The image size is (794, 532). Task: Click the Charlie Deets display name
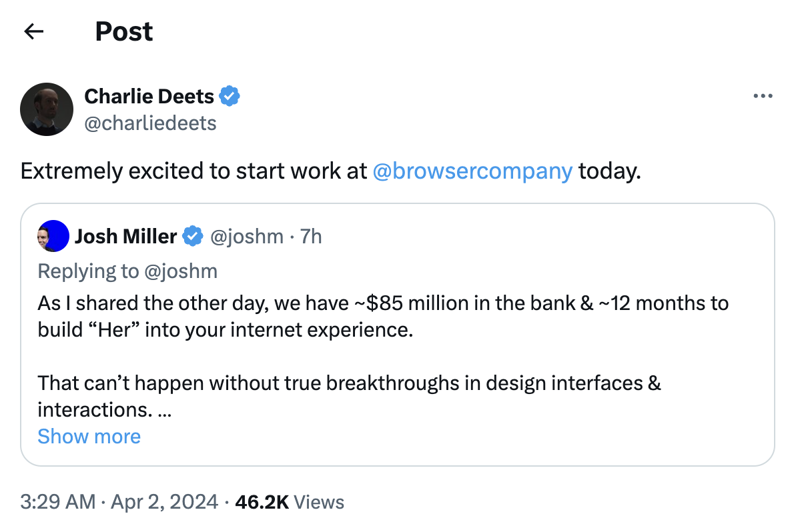(x=149, y=96)
